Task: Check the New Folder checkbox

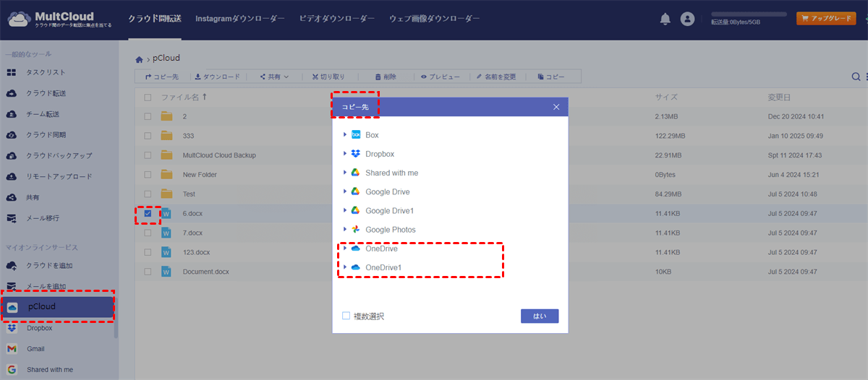Action: pyautogui.click(x=148, y=175)
